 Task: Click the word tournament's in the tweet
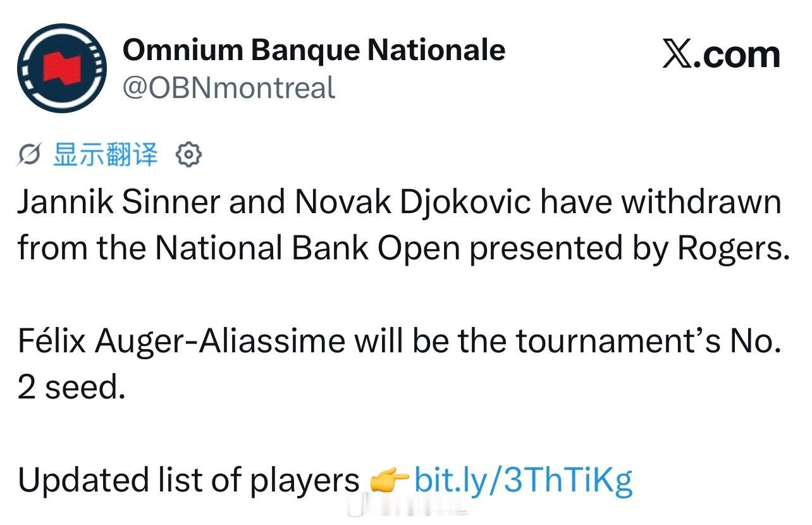point(618,342)
